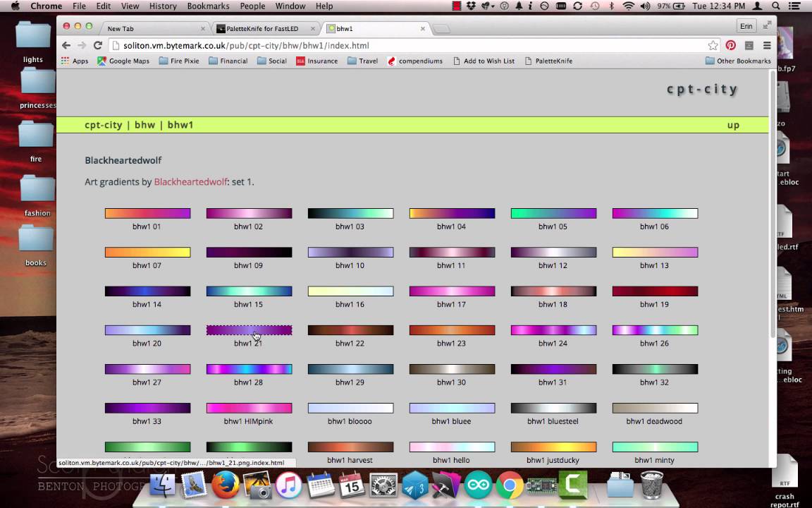
Task: Open the Arduino app in dock
Action: tap(478, 486)
